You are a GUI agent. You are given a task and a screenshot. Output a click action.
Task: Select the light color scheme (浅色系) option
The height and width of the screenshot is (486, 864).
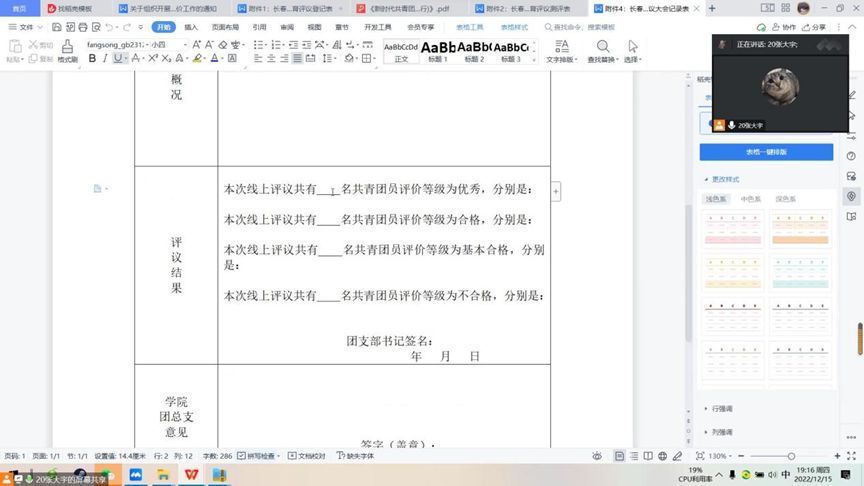(716, 199)
